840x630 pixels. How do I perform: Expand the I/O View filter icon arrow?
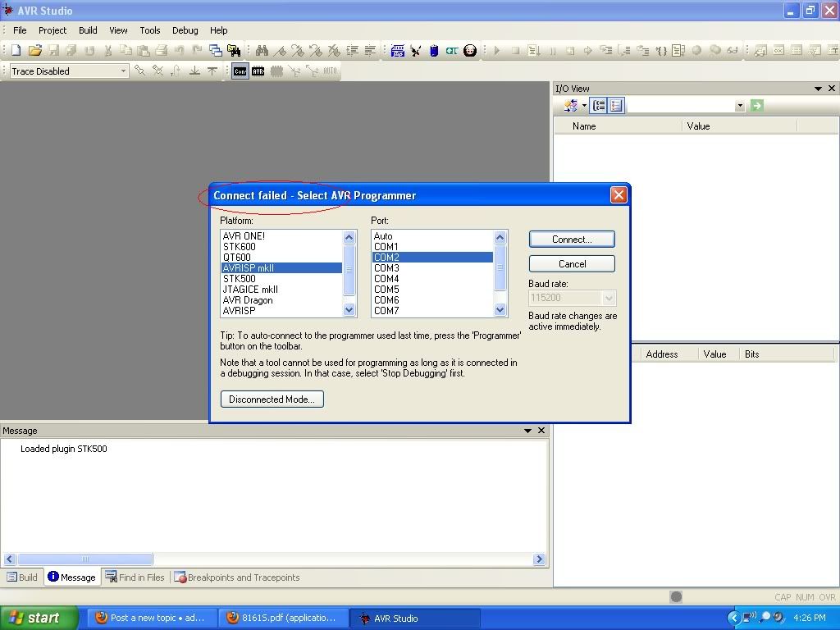(584, 106)
